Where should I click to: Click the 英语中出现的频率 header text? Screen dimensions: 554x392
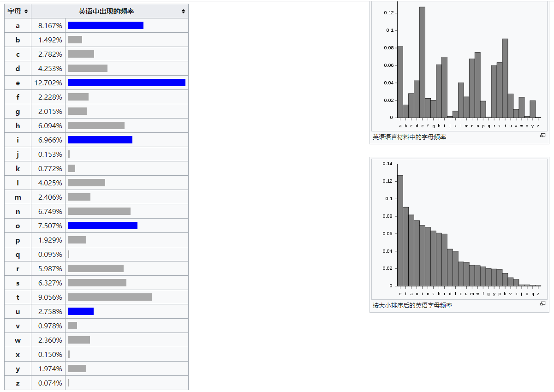tap(106, 11)
